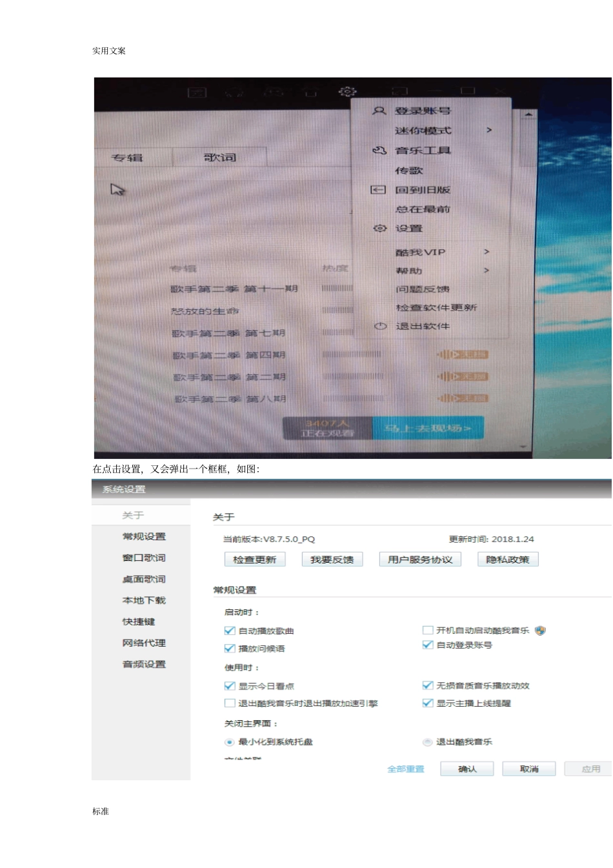
Task: Click the scrollbar down arrow in player window
Action: (523, 447)
